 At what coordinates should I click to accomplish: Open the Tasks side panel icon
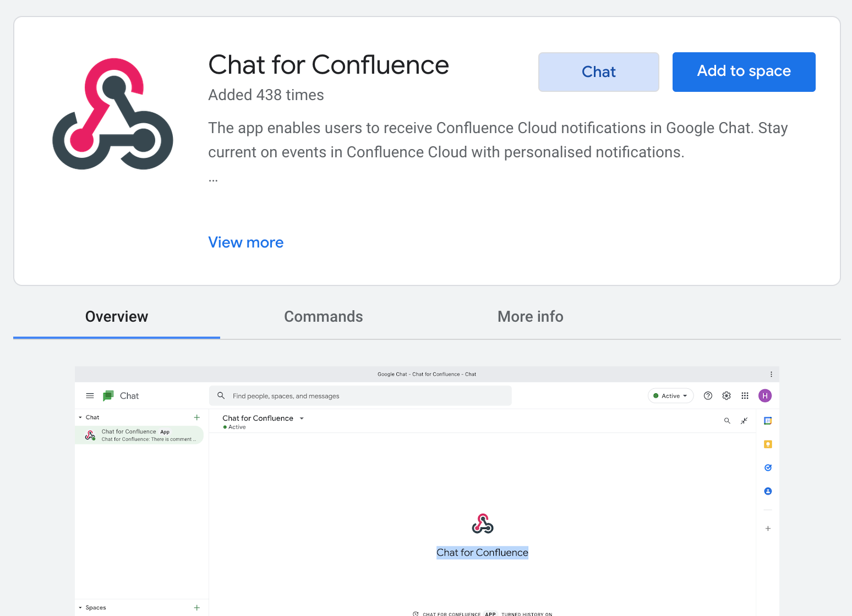click(x=768, y=468)
